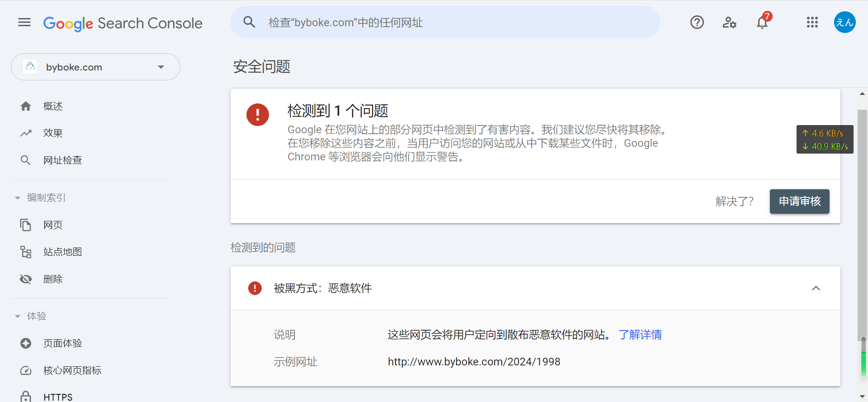Collapse the 恶意软件 issue panel chevron
This screenshot has height=402, width=868.
816,288
